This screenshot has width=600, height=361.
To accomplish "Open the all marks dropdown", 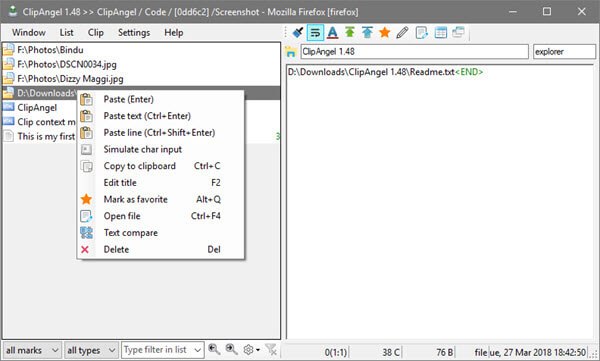I will 32,350.
